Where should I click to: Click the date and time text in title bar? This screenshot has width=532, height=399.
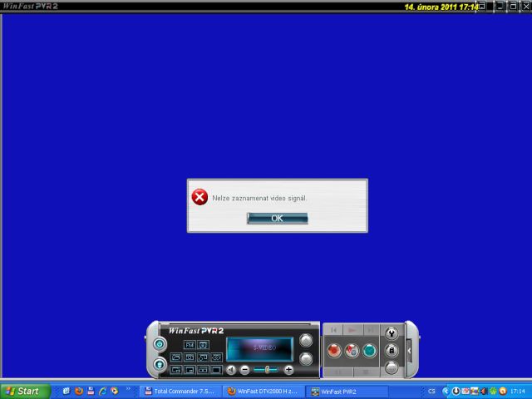coord(441,7)
